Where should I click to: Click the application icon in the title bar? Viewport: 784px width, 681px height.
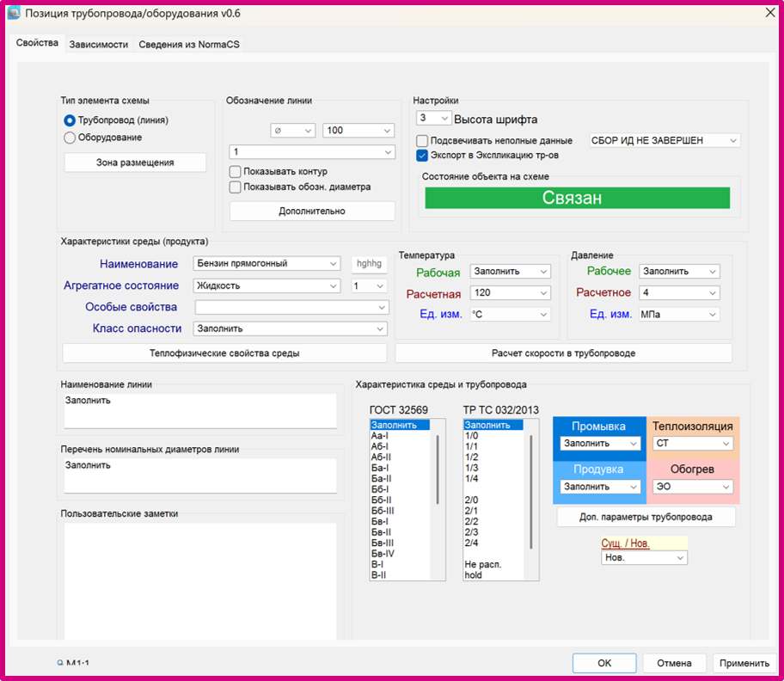15,14
